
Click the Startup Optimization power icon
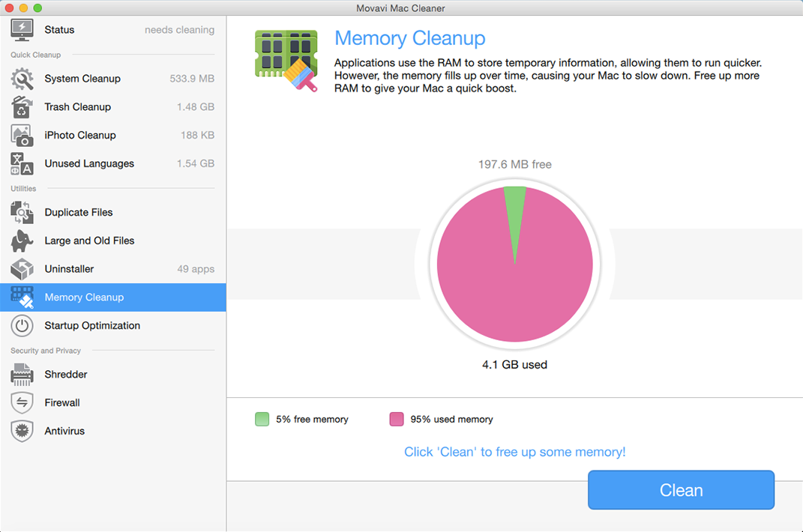22,326
